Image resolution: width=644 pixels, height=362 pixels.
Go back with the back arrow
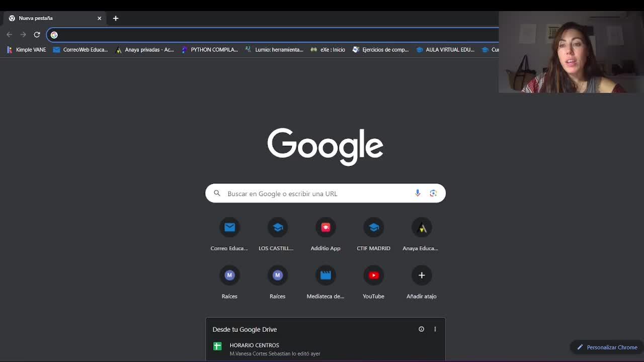pos(9,35)
